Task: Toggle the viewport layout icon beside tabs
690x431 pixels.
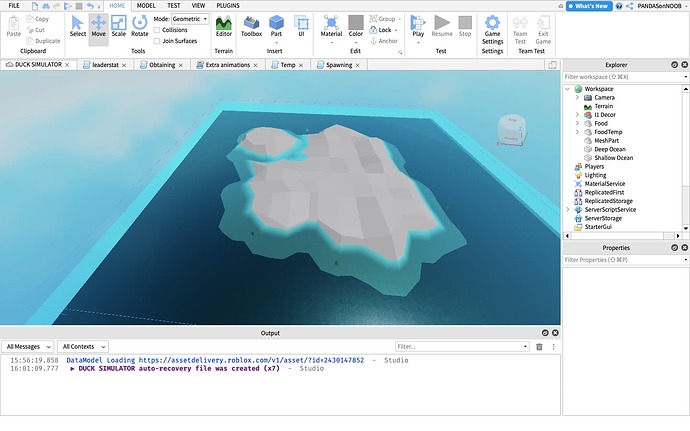Action: tap(552, 65)
